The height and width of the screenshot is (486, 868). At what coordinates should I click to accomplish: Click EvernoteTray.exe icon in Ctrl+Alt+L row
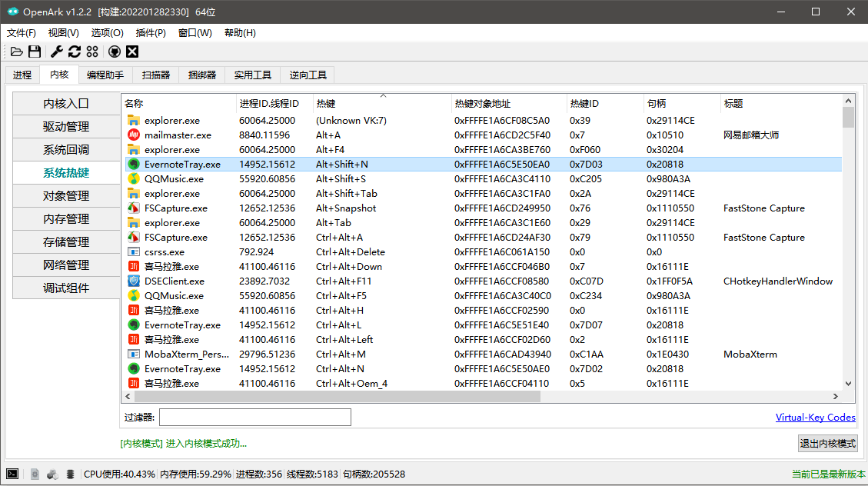click(134, 325)
